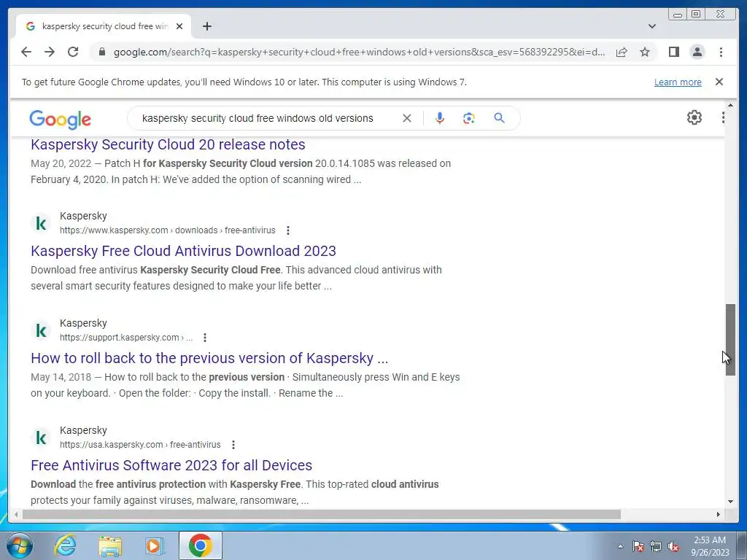
Task: Select Chrome in the taskbar
Action: [x=200, y=545]
